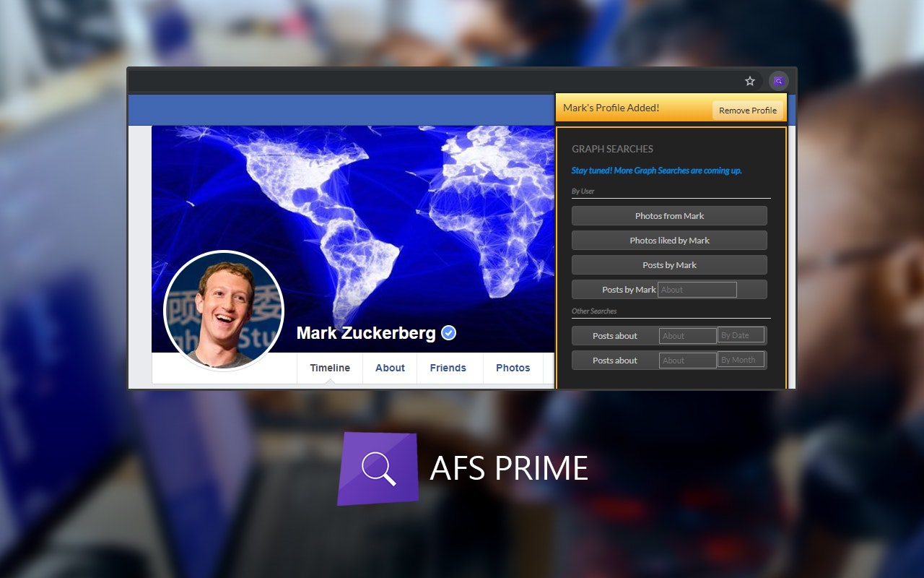Screen dimensions: 924x578
Task: Run the Photos liked by Mark search
Action: click(669, 240)
